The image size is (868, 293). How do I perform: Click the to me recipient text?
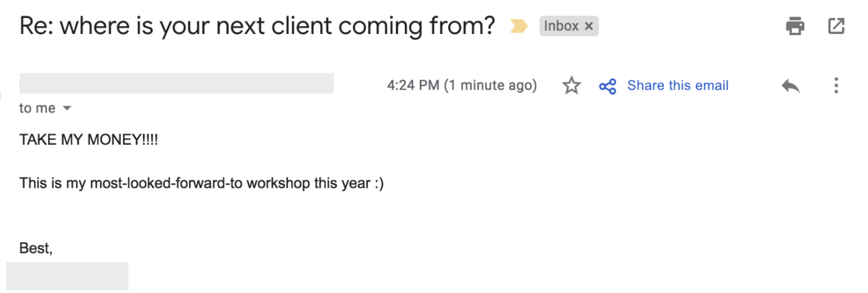pos(37,108)
